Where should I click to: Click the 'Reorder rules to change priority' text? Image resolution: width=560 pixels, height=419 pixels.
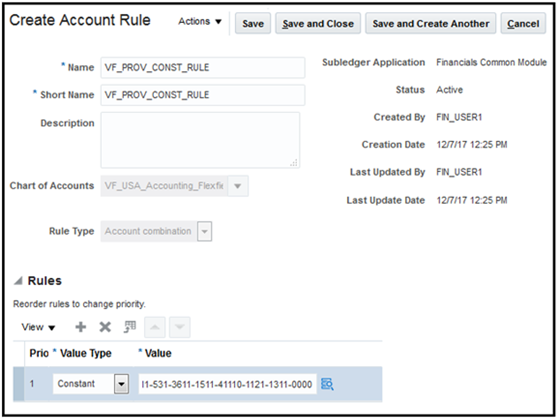point(79,304)
